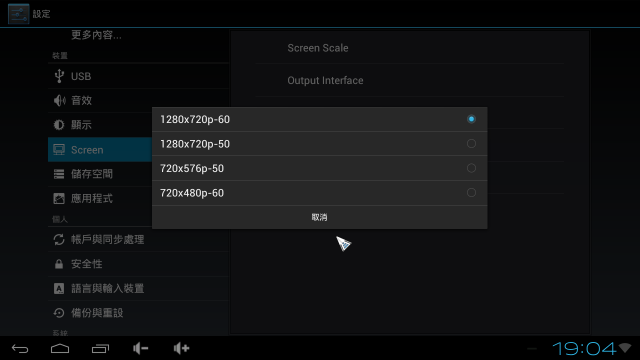Open the 應用程式 applications entry

tap(92, 199)
